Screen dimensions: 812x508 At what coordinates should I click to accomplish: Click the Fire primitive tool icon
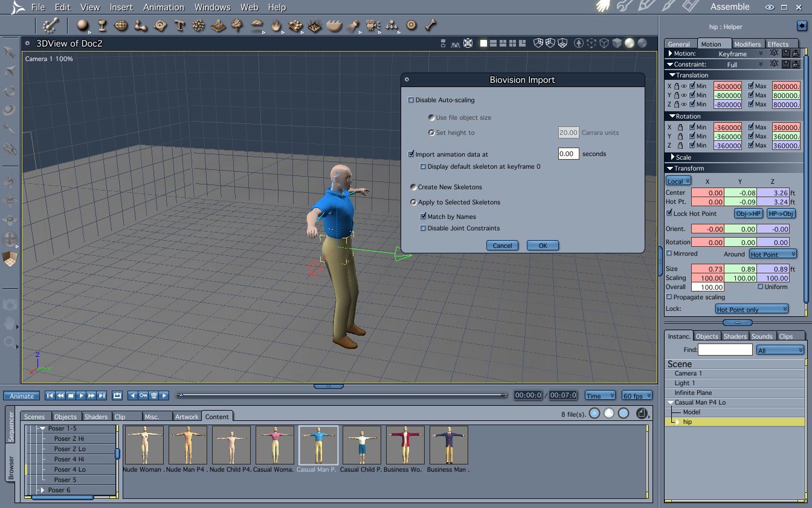(x=276, y=25)
